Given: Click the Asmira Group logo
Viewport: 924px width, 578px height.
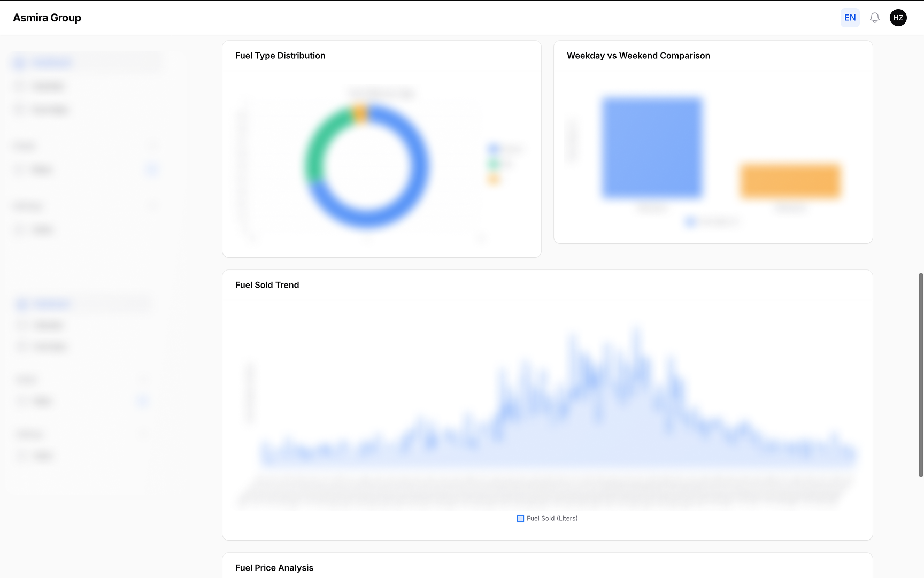Looking at the screenshot, I should [47, 18].
